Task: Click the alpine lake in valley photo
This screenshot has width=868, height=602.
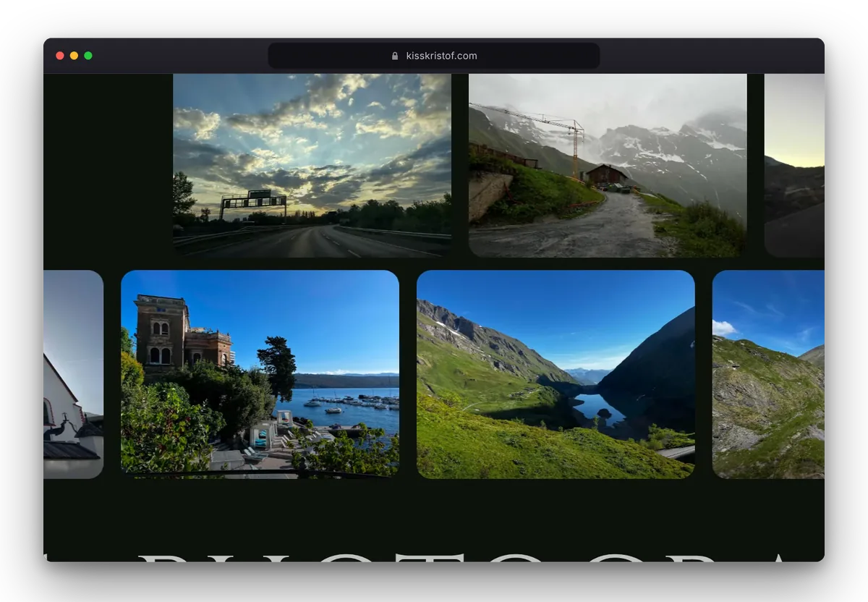Action: point(600,410)
